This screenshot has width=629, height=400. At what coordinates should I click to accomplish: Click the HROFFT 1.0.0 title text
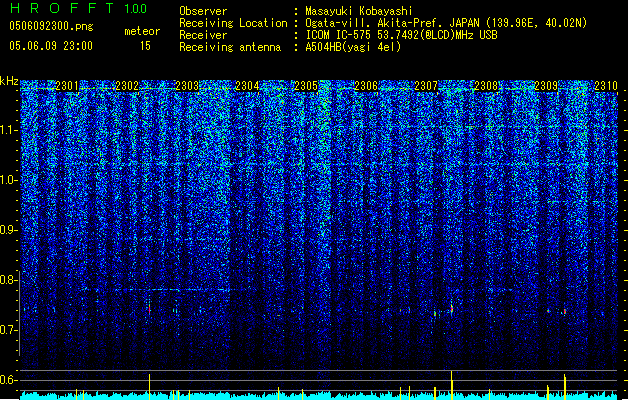click(78, 8)
